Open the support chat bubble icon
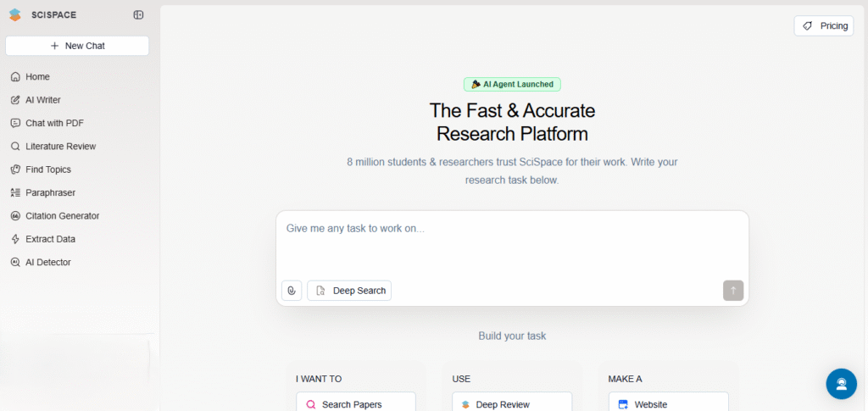Viewport: 868px width, 411px height. pos(842,384)
